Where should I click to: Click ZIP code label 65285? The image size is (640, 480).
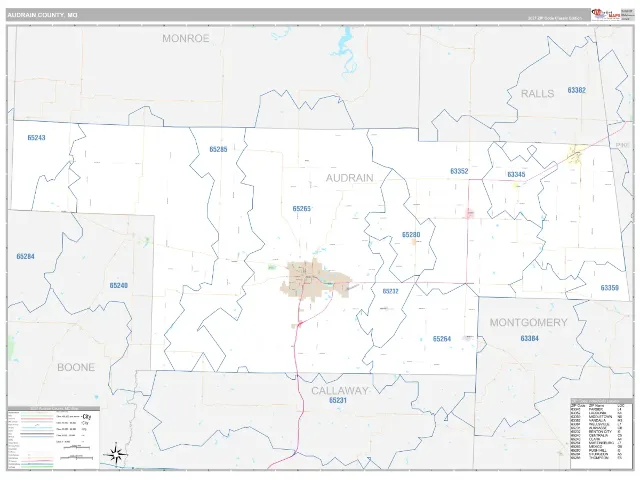218,149
